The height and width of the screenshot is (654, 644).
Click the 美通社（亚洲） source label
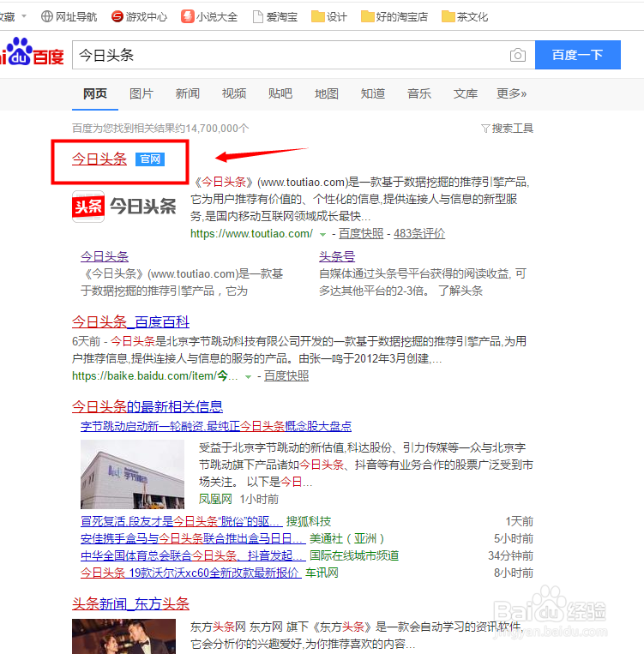pos(346,538)
